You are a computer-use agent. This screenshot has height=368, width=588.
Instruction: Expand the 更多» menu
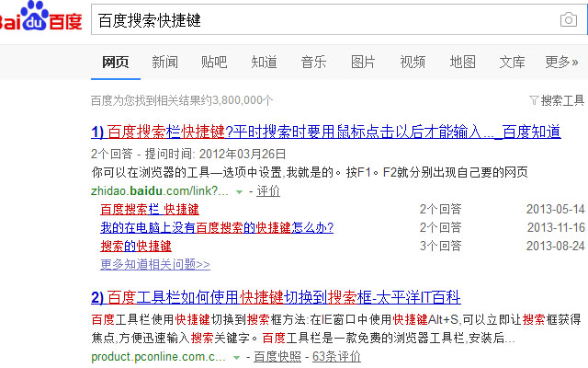click(x=561, y=62)
